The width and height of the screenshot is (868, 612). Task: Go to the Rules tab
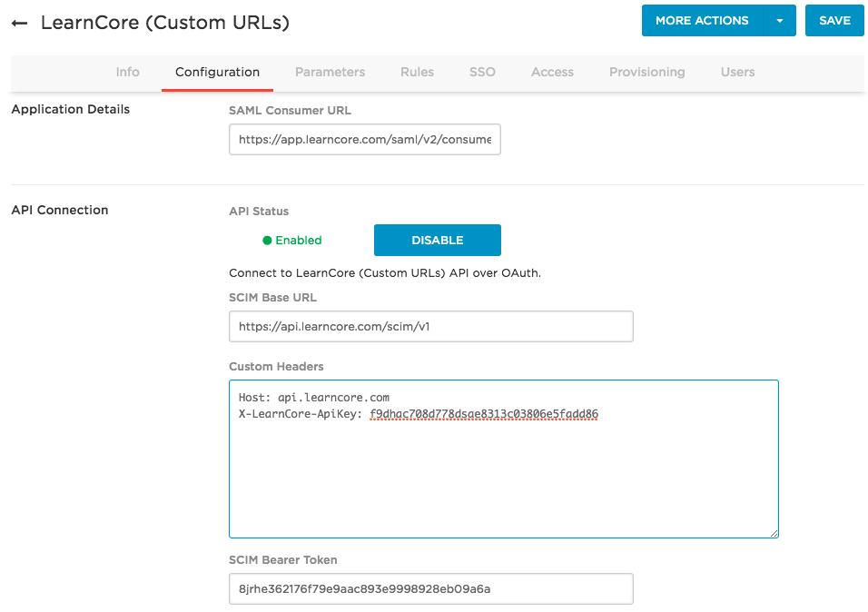[417, 72]
